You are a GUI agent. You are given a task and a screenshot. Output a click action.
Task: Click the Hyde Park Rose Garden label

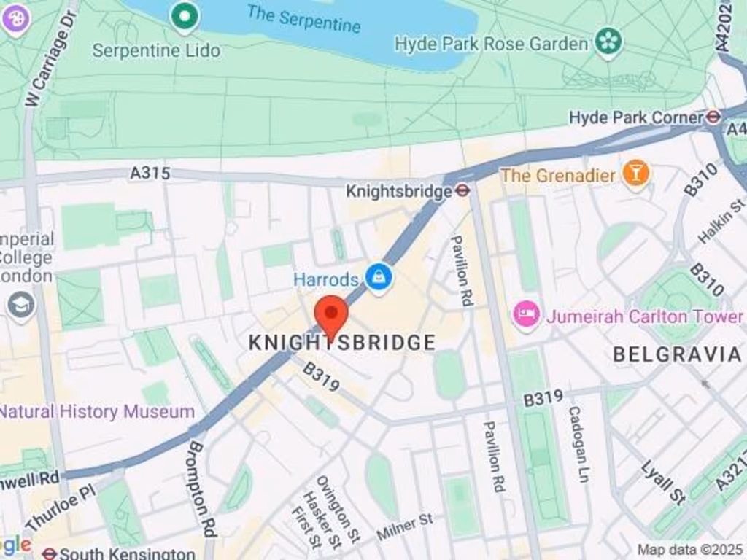(x=491, y=44)
